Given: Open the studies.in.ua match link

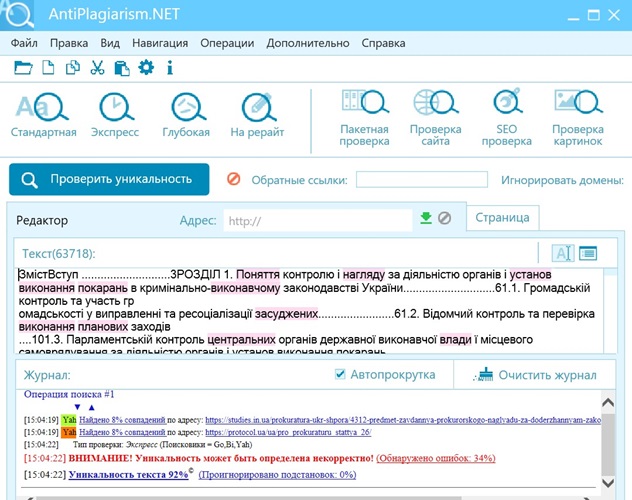Looking at the screenshot, I should (x=403, y=420).
